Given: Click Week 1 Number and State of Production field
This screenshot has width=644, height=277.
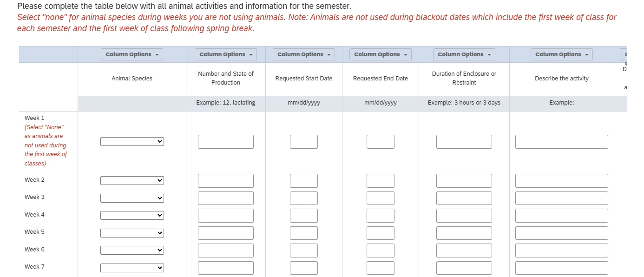Looking at the screenshot, I should pos(226,142).
